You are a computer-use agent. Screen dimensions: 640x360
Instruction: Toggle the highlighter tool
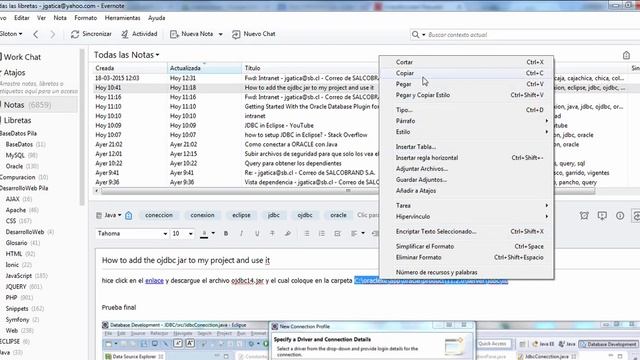pyautogui.click(x=288, y=233)
